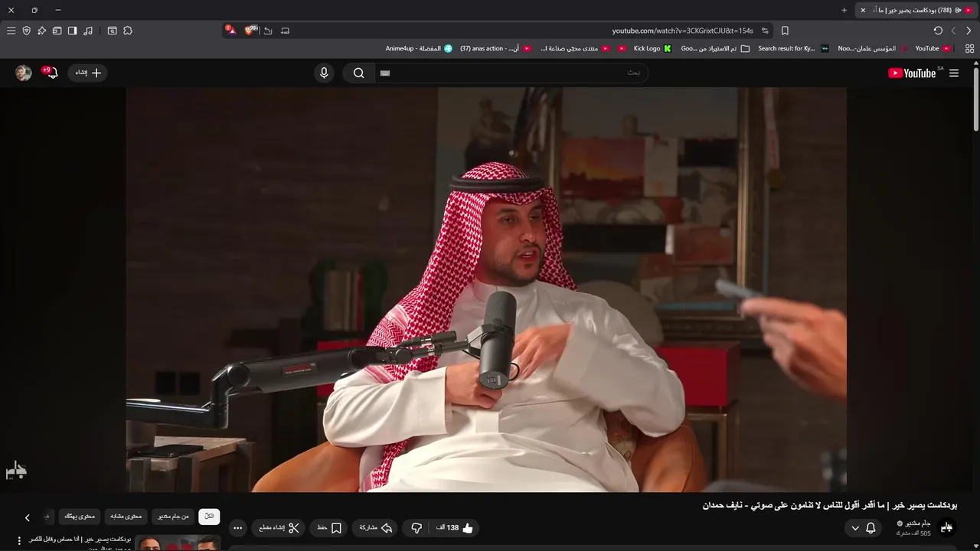
Task: Select the من جام ستديو filter chip
Action: point(173,517)
